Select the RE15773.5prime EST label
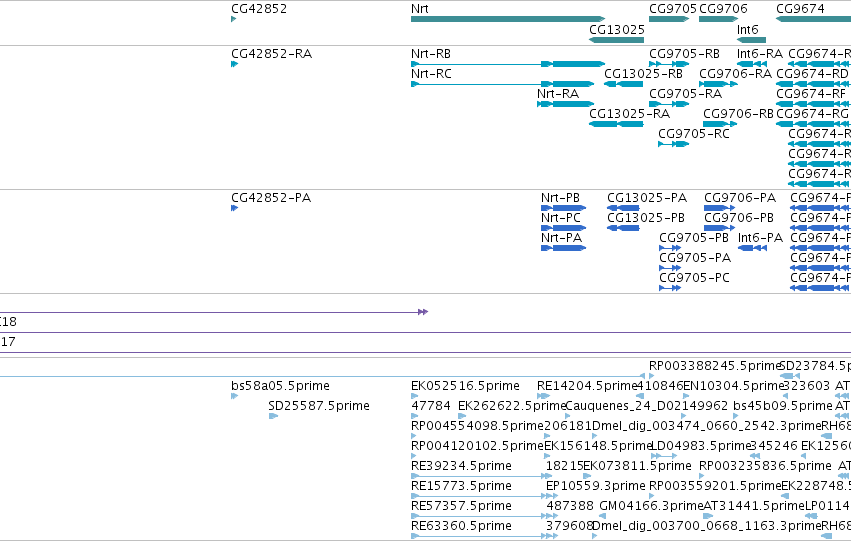The height and width of the screenshot is (541, 851). [x=461, y=487]
